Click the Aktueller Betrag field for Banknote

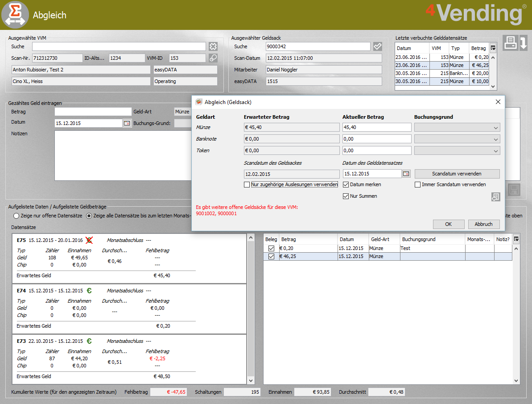tap(377, 139)
